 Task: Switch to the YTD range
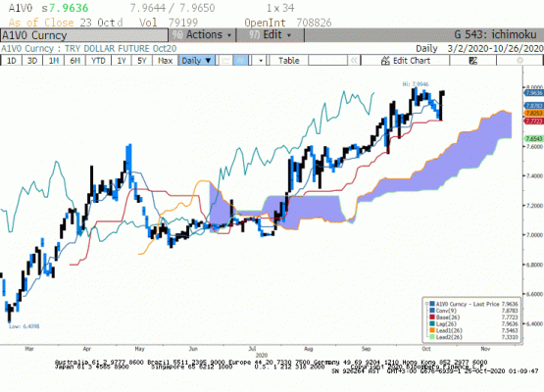pos(98,61)
